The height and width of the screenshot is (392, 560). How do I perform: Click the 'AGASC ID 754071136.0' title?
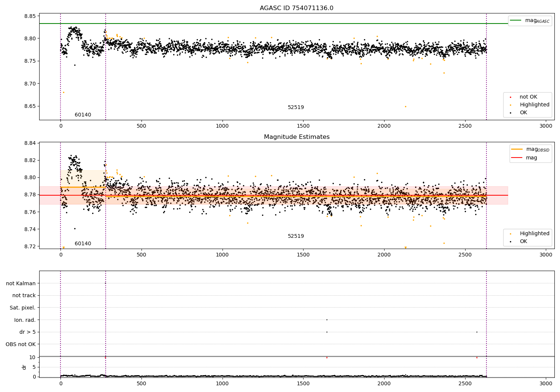(296, 8)
